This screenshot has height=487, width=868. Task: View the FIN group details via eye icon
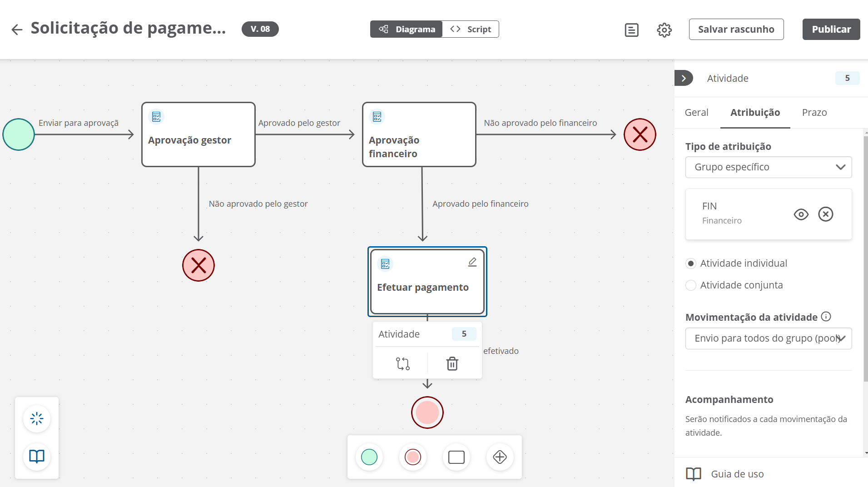point(801,214)
